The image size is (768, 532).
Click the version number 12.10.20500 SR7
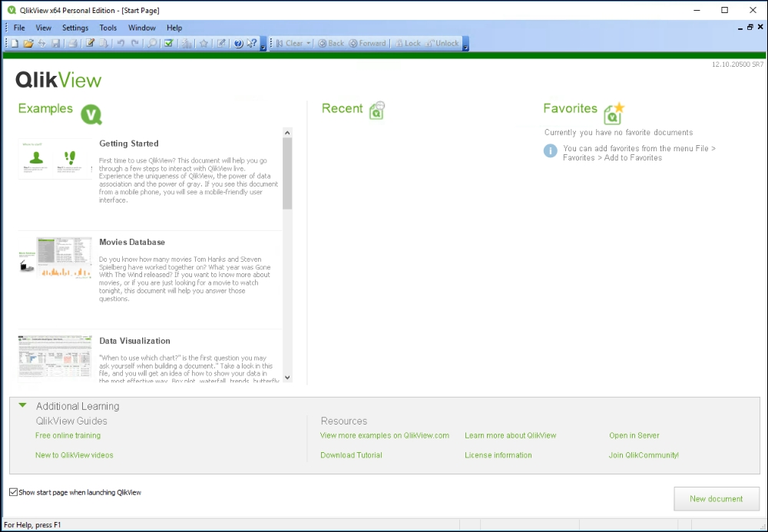point(737,64)
